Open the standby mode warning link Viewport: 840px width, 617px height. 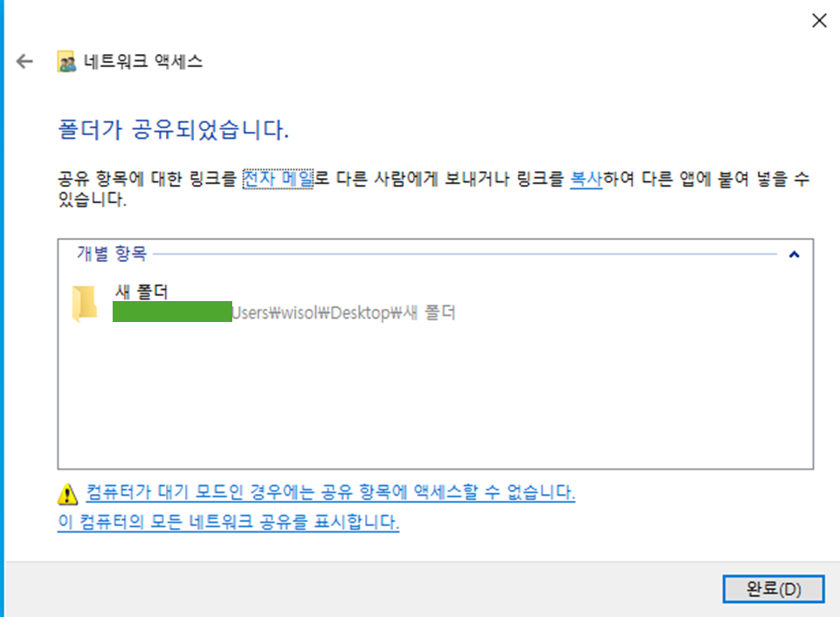point(331,492)
